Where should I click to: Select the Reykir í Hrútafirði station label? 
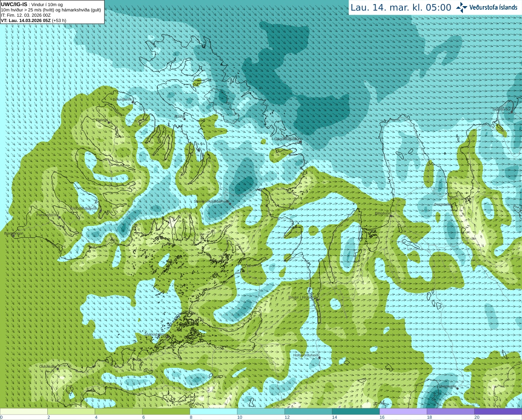[302, 297]
